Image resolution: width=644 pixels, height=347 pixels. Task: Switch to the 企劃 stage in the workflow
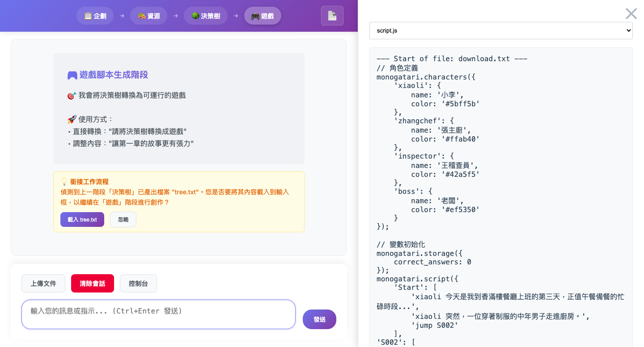pyautogui.click(x=95, y=15)
